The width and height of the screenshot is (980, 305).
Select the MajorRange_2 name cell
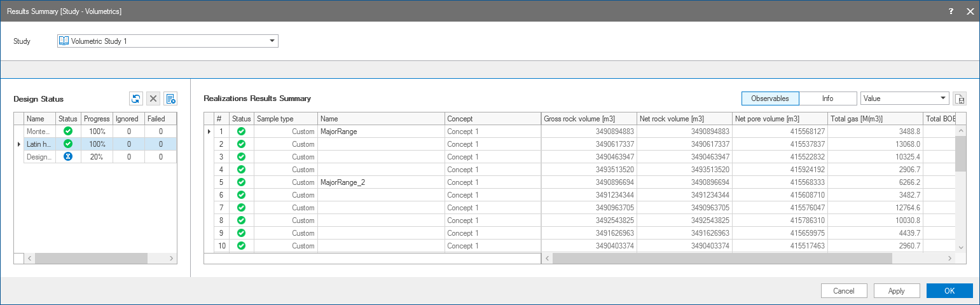(380, 182)
